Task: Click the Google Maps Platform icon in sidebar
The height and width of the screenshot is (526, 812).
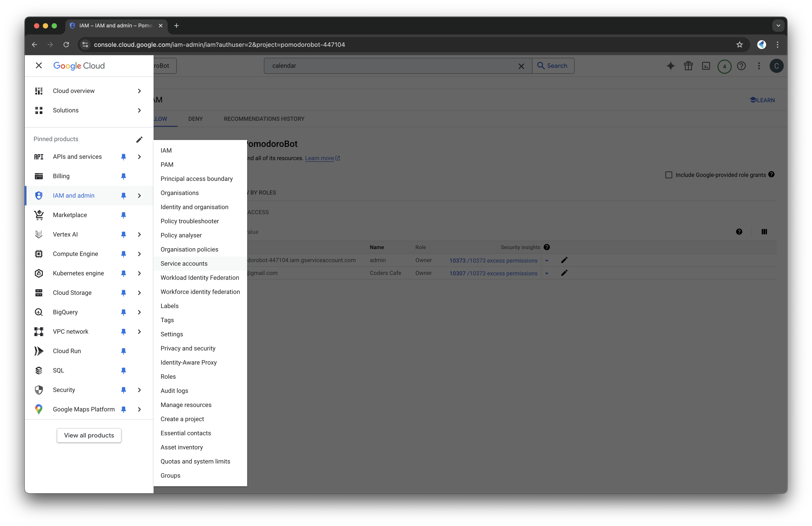Action: click(38, 409)
